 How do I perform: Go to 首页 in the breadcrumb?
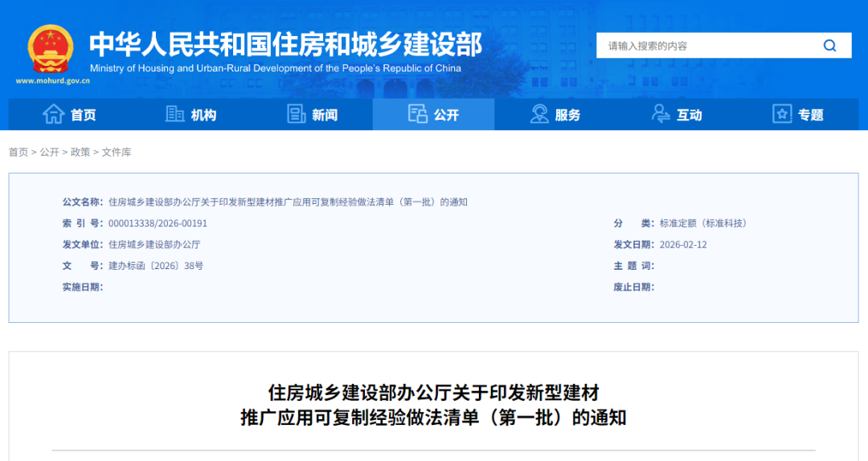(x=18, y=152)
